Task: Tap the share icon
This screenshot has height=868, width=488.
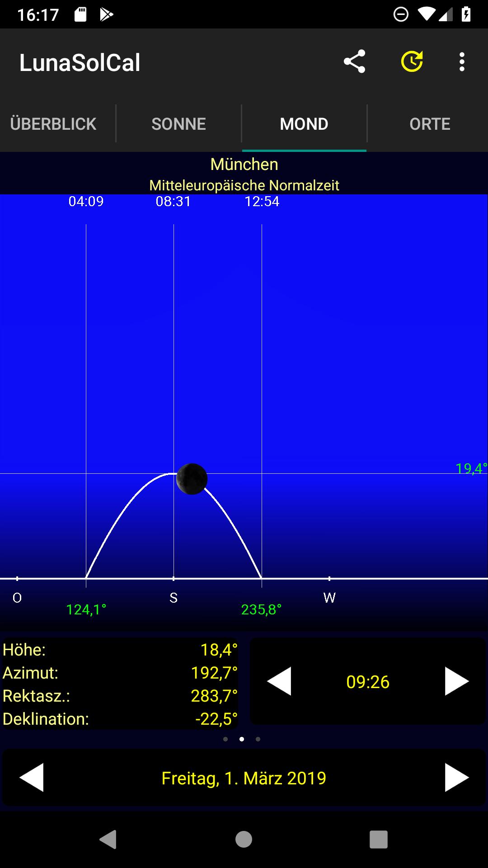Action: tap(354, 62)
